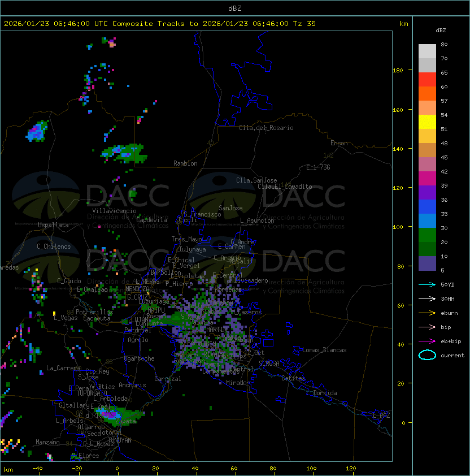Click the green echo patch west of Ramblon
The height and width of the screenshot is (476, 470).
pos(124,153)
